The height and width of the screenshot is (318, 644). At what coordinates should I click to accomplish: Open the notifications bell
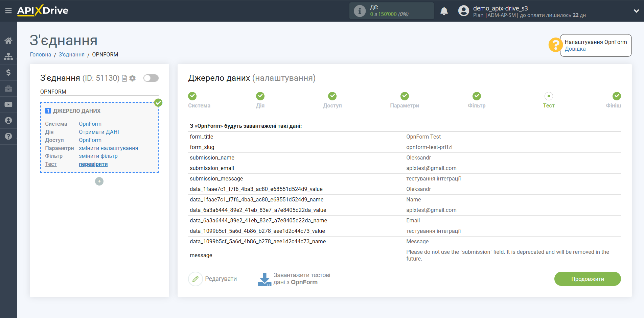444,11
